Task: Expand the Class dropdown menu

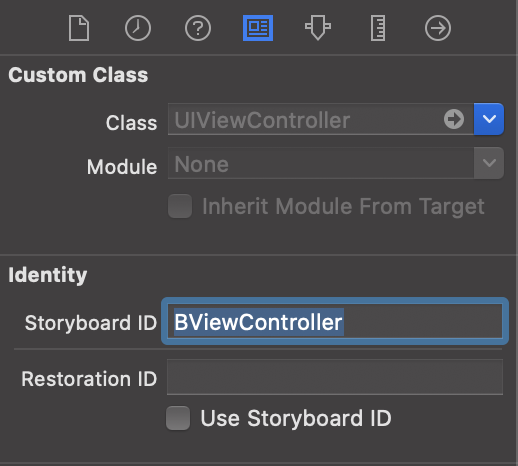Action: (489, 119)
